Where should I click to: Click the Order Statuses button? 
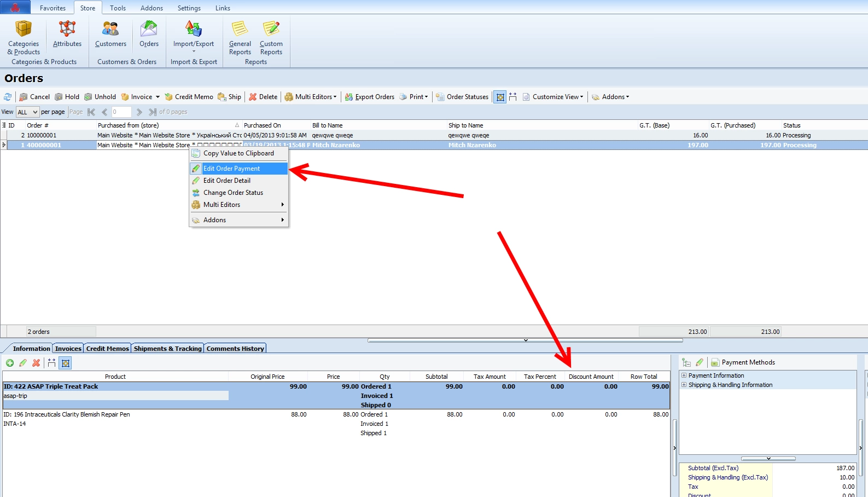point(462,97)
